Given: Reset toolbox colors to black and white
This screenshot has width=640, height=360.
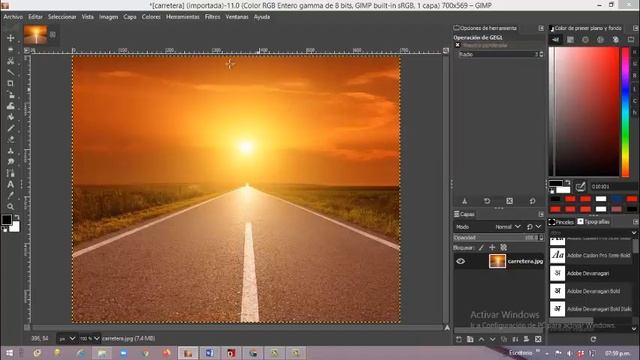Looking at the screenshot, I should [x=4, y=230].
